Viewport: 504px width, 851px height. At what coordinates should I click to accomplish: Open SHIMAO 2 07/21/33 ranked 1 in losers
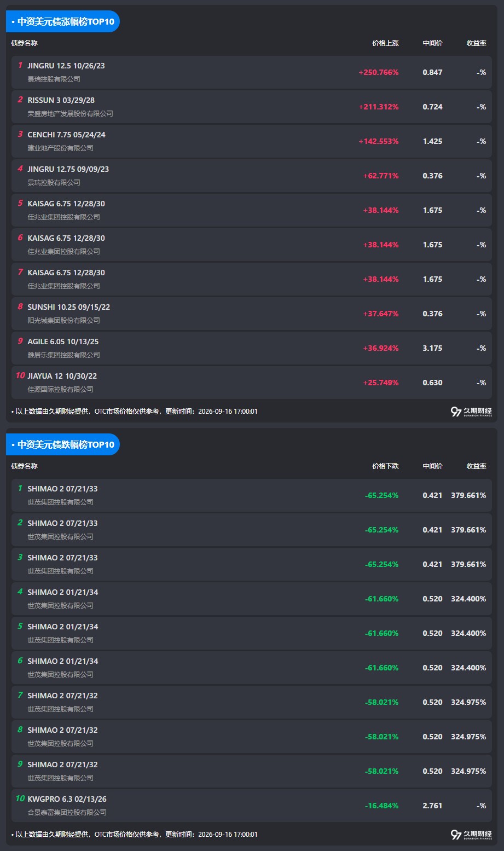[63, 489]
